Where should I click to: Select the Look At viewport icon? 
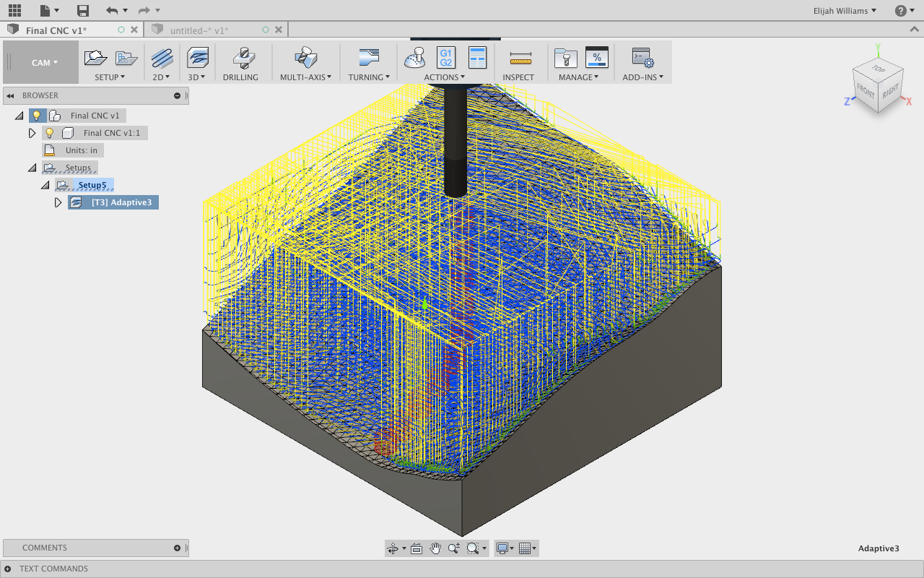[417, 548]
